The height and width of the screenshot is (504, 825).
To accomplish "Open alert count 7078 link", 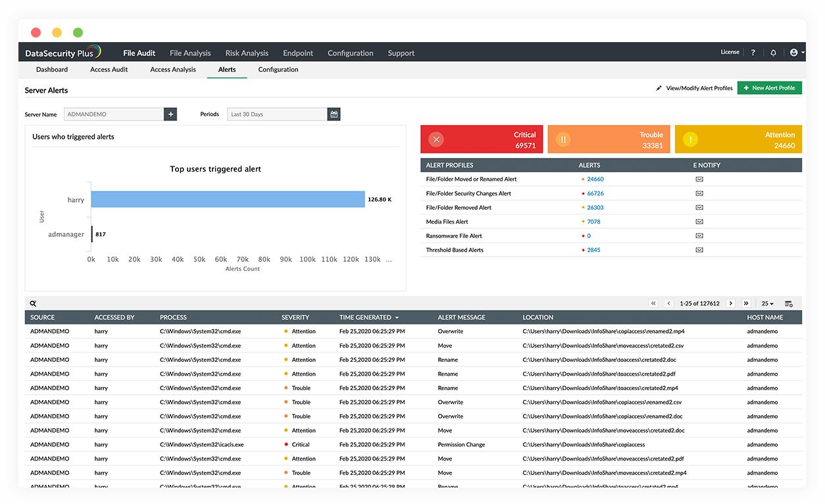I will [593, 222].
